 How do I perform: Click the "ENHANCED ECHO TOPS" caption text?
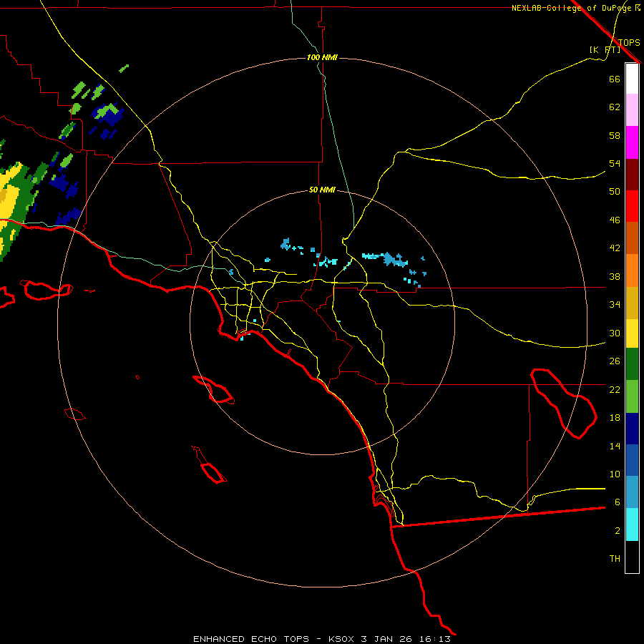pyautogui.click(x=251, y=639)
